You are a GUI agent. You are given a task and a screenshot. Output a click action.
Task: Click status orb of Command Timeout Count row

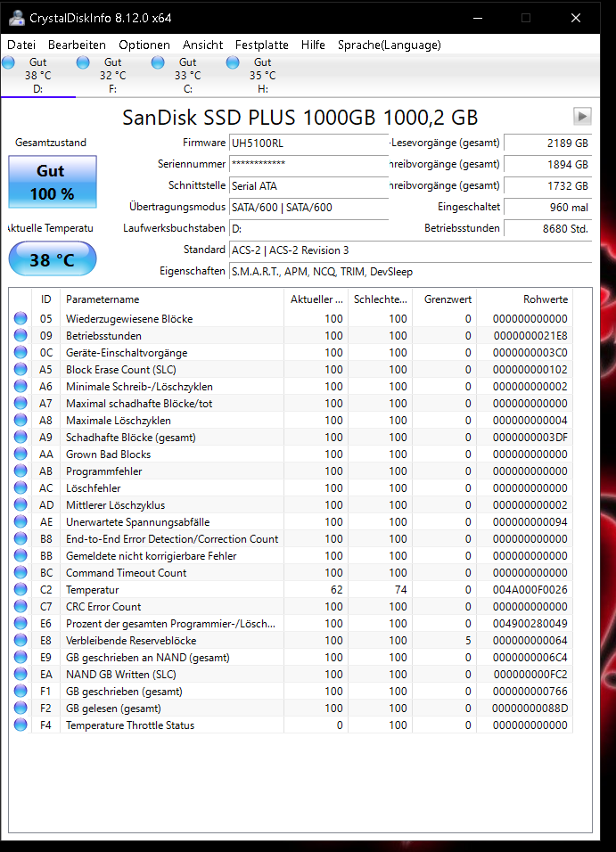(21, 573)
